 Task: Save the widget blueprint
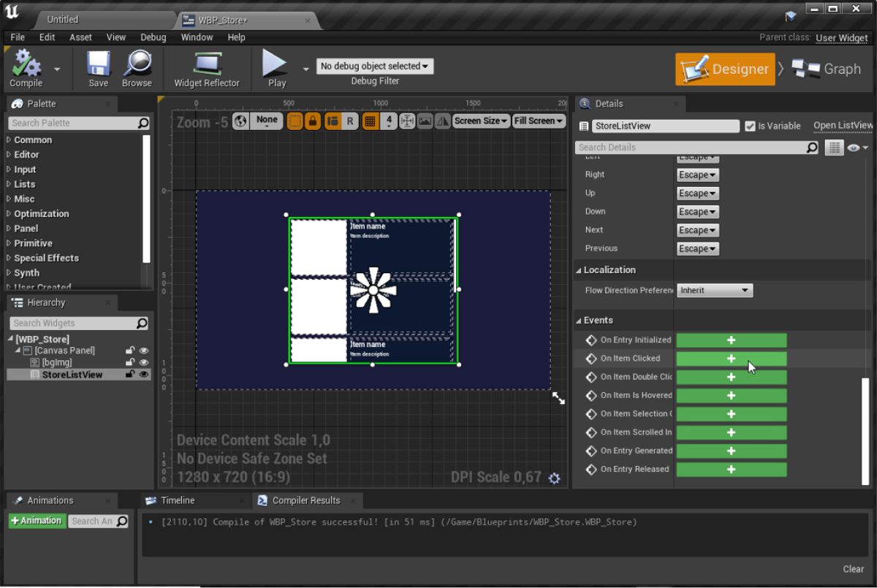click(98, 64)
